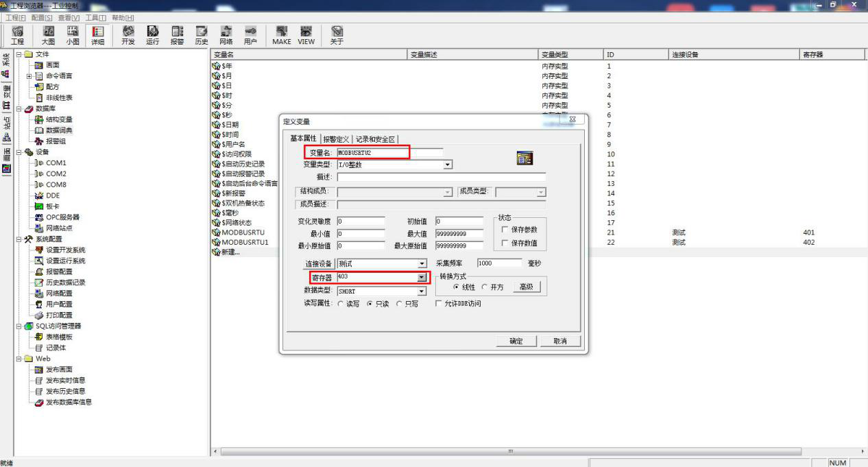Click the 开发 (Develop) toolbar icon

point(128,35)
